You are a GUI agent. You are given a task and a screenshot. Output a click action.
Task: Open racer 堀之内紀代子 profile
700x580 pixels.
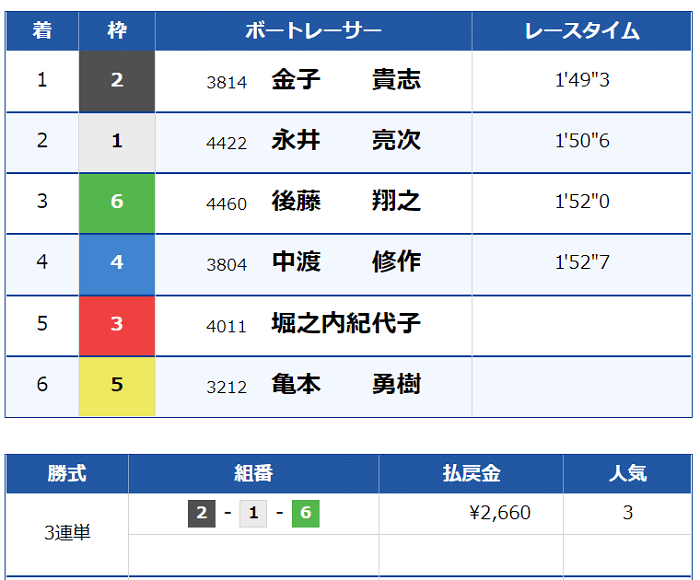pos(346,323)
